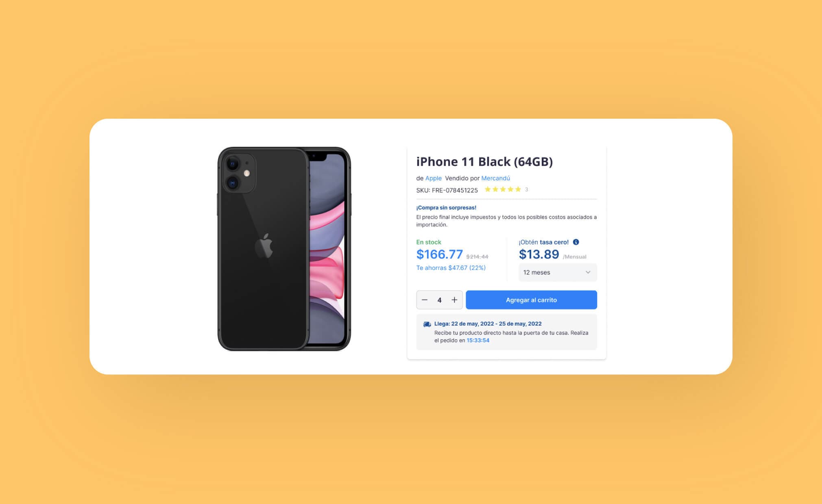
Task: Open the Mercandú seller link
Action: (x=495, y=178)
